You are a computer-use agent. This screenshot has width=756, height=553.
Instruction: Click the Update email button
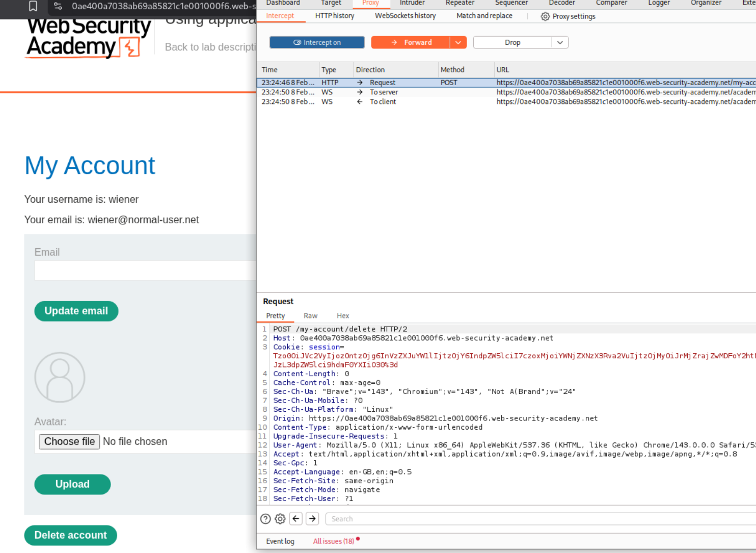tap(76, 311)
